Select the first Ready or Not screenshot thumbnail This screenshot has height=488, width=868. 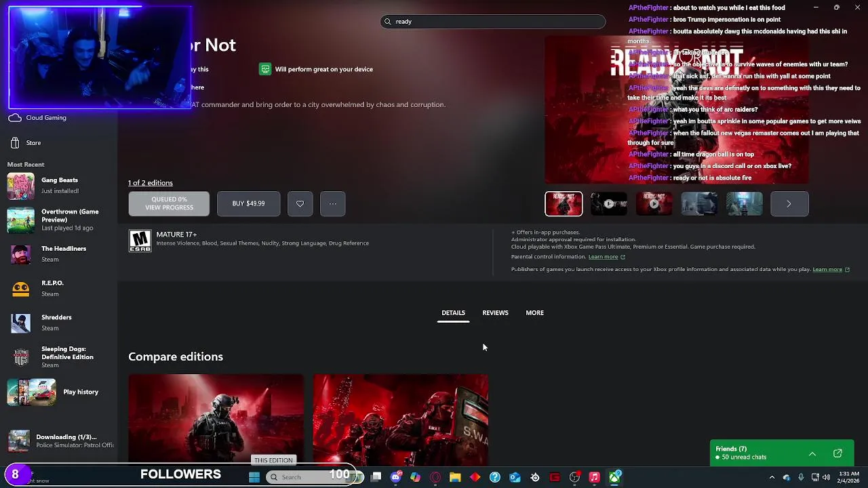click(x=564, y=204)
